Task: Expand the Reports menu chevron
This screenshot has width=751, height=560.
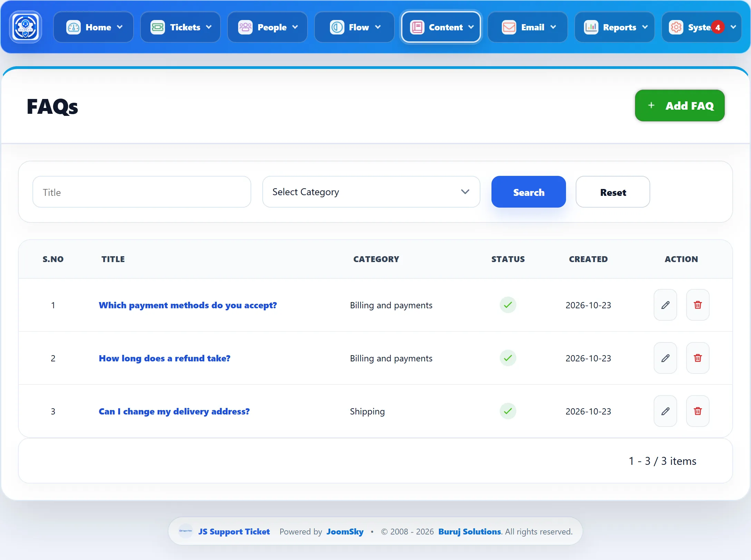Action: 645,27
